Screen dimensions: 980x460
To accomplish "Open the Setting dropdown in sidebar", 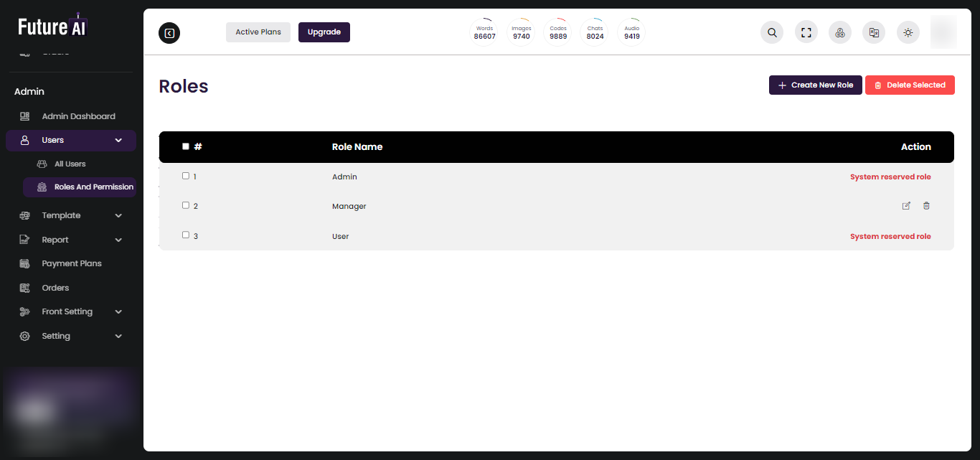I will click(118, 336).
